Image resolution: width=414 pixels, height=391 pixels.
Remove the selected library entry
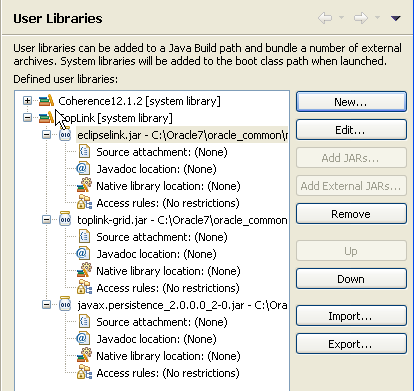[351, 214]
